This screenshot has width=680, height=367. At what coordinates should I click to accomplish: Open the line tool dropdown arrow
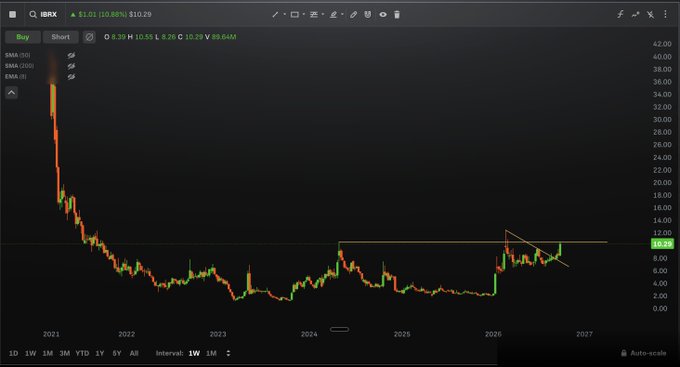[284, 14]
